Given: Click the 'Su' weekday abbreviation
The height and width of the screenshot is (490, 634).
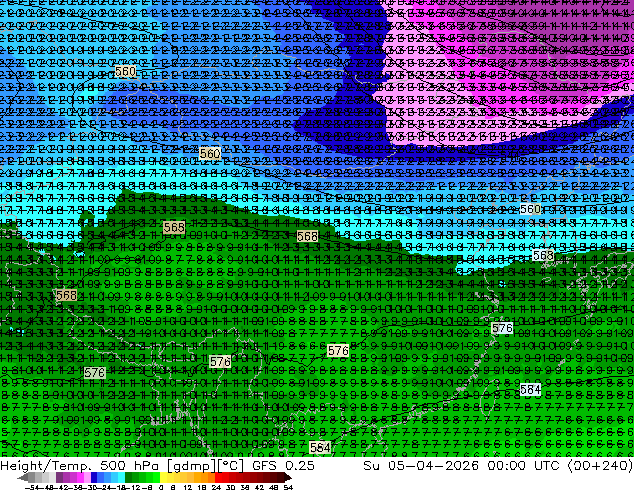Looking at the screenshot, I should (371, 465).
